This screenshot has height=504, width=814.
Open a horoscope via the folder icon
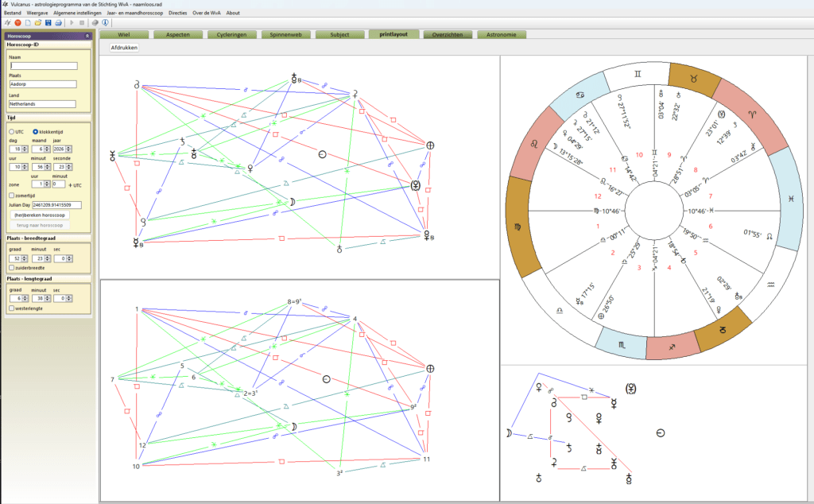38,23
